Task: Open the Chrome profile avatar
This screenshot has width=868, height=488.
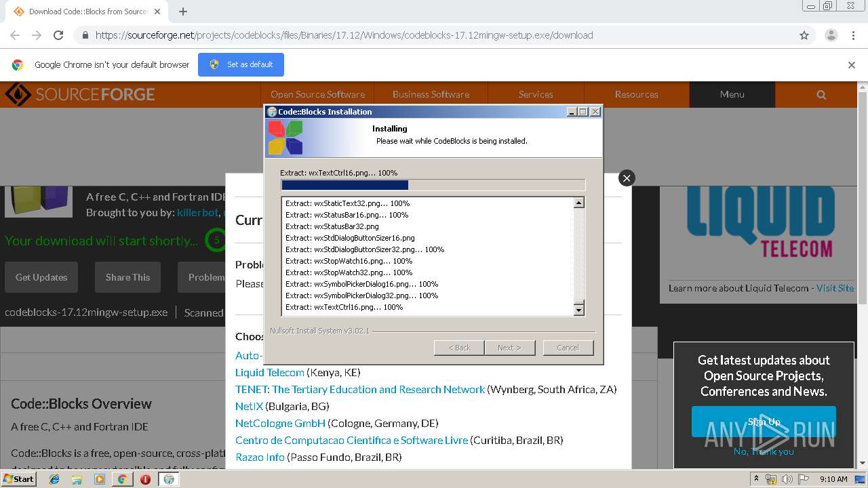Action: 831,35
